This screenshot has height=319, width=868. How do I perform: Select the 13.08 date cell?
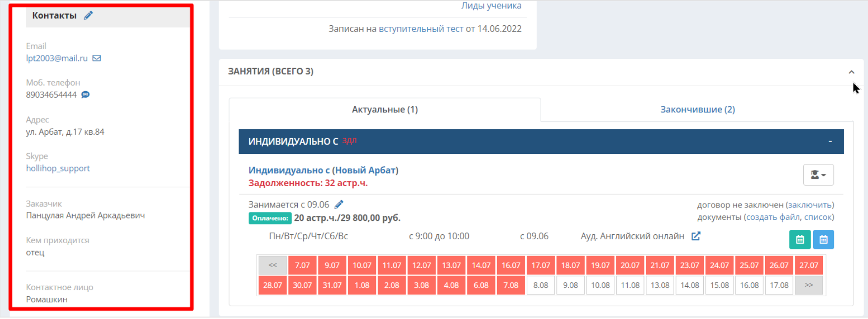660,285
